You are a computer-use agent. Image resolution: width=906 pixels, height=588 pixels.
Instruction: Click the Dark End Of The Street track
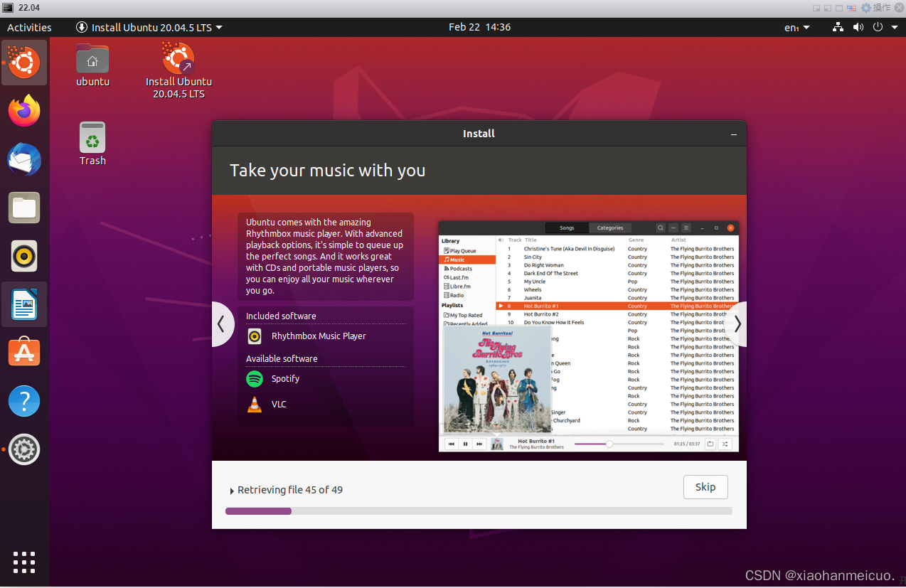click(x=617, y=273)
